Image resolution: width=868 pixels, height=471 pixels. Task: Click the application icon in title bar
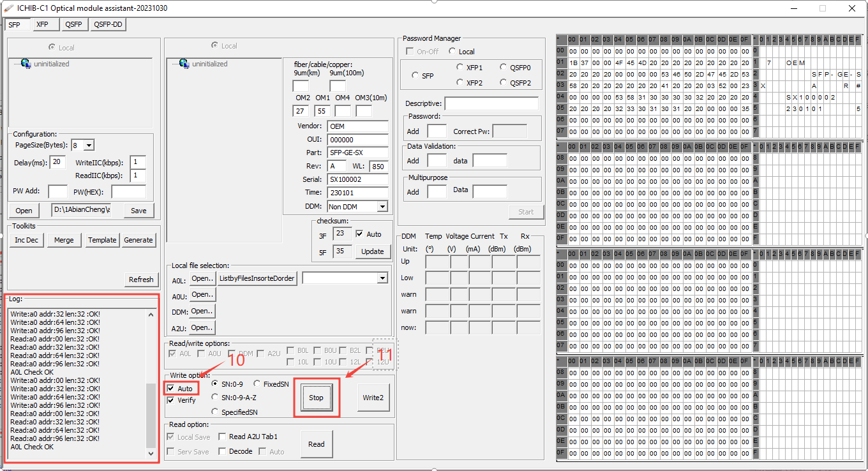point(9,8)
